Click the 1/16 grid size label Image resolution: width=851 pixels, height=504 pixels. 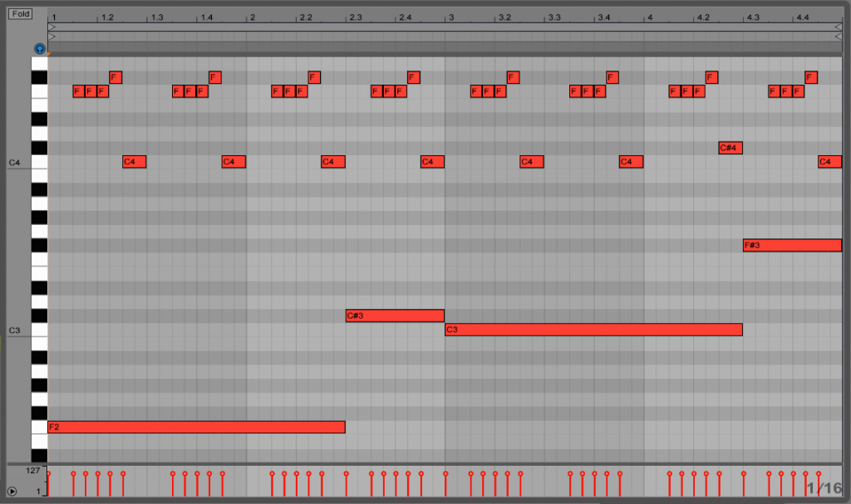[x=824, y=488]
